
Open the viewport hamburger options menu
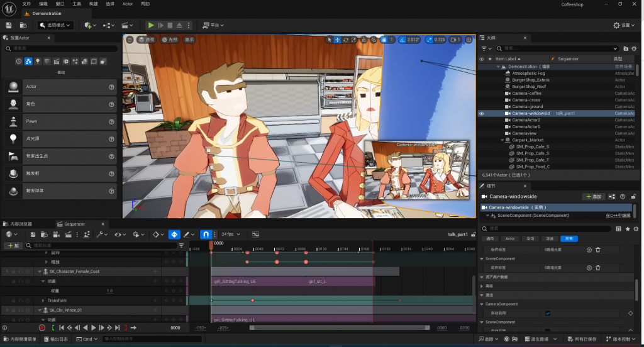pos(130,40)
